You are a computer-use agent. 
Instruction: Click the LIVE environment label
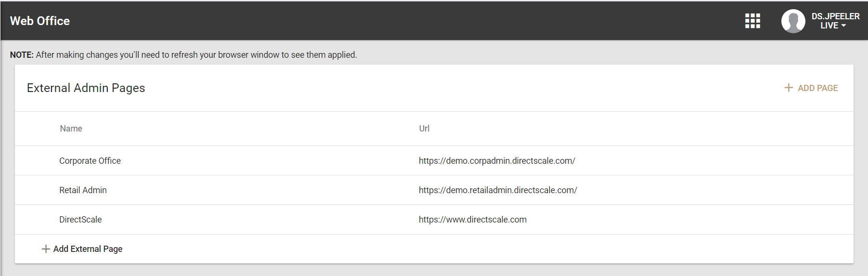(829, 26)
